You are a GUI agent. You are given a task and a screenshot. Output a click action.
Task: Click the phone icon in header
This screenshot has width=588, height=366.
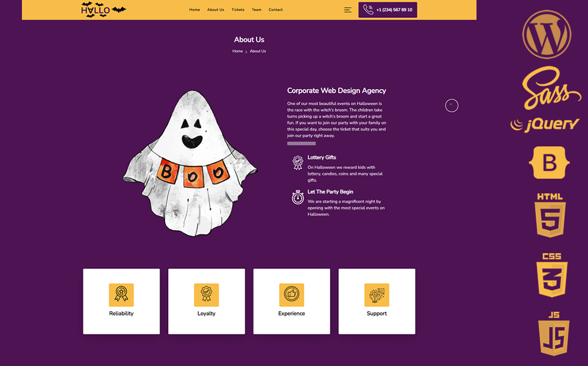368,10
